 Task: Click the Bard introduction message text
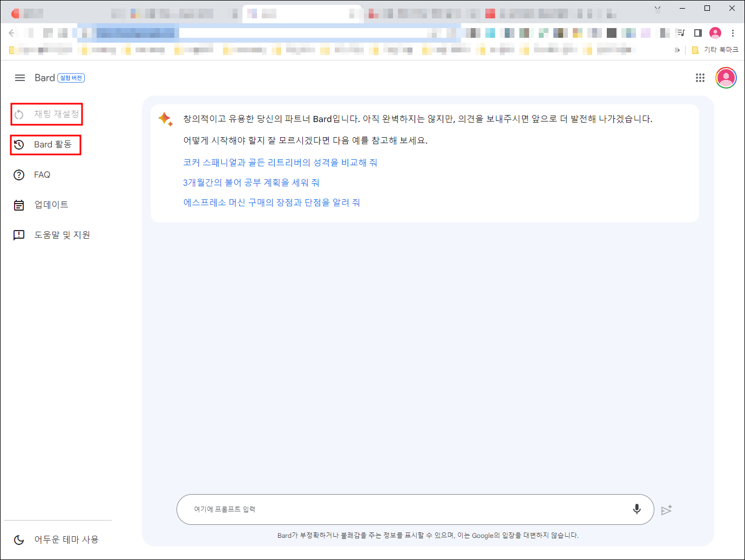coord(418,119)
